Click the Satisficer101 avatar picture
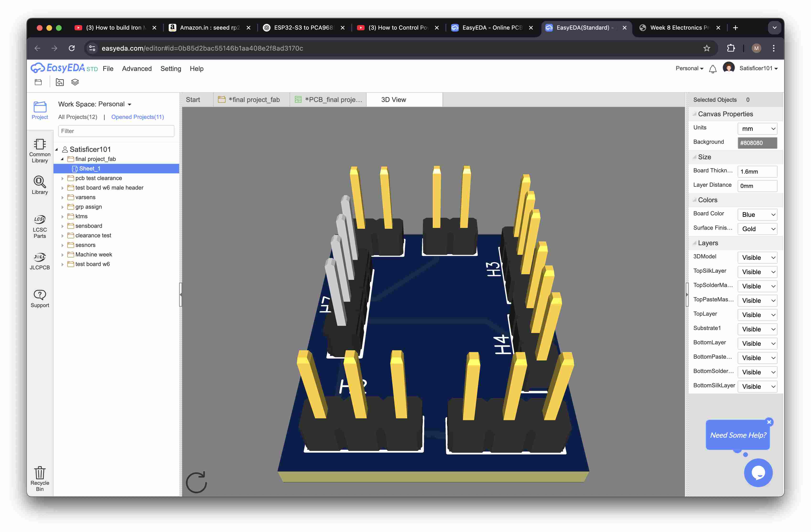 (729, 68)
